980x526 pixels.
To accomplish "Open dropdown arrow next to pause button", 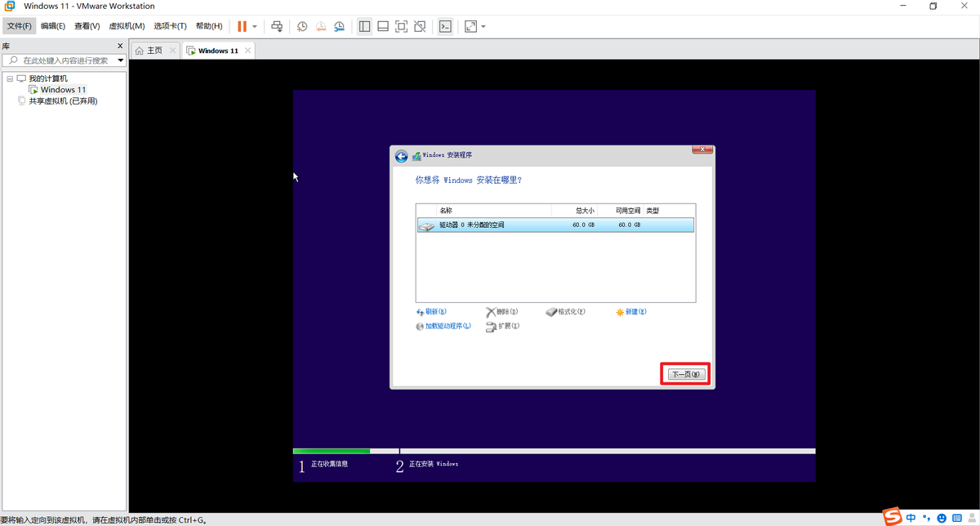I will [255, 26].
